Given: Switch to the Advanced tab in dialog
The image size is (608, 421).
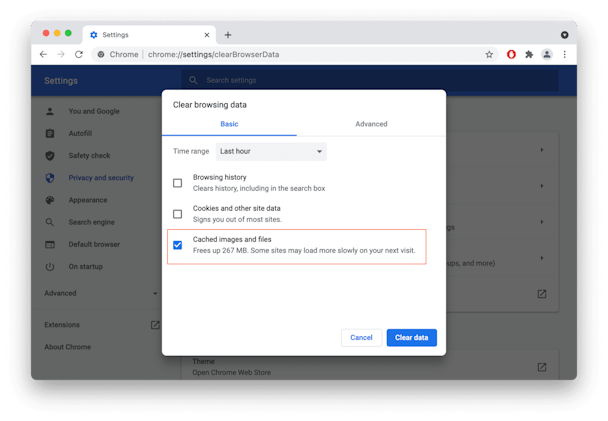Looking at the screenshot, I should point(371,124).
